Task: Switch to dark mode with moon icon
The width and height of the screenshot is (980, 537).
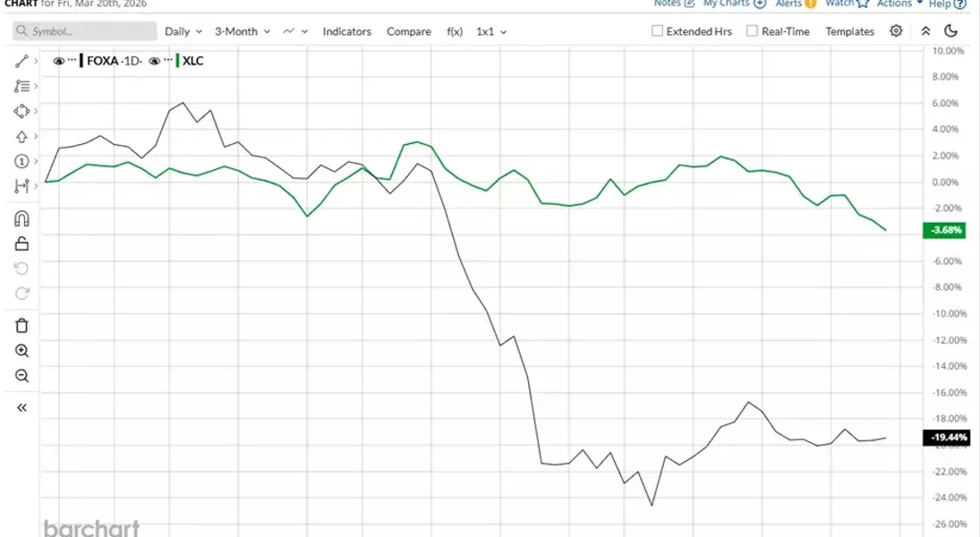Action: pyautogui.click(x=951, y=31)
